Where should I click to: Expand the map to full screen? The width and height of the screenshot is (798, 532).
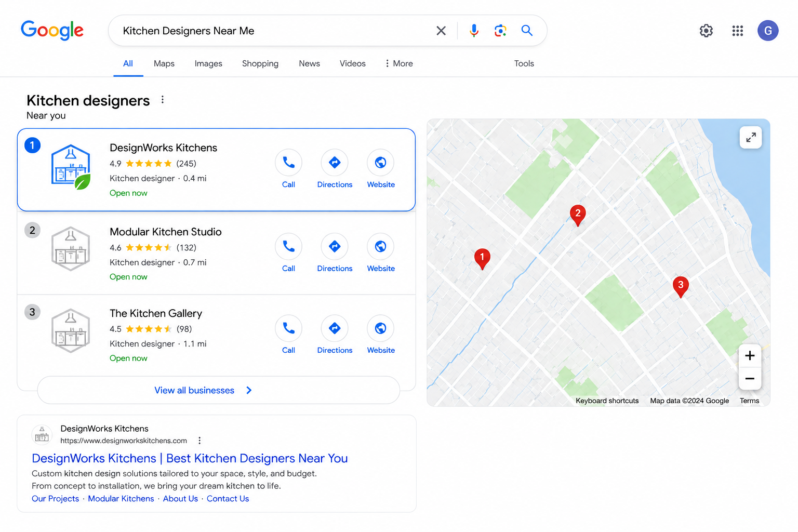pos(751,137)
